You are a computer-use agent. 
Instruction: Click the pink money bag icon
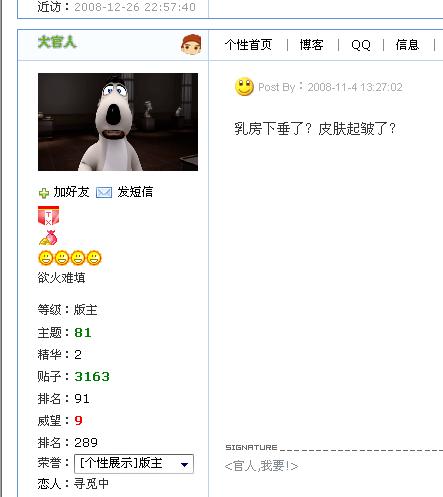pos(48,238)
